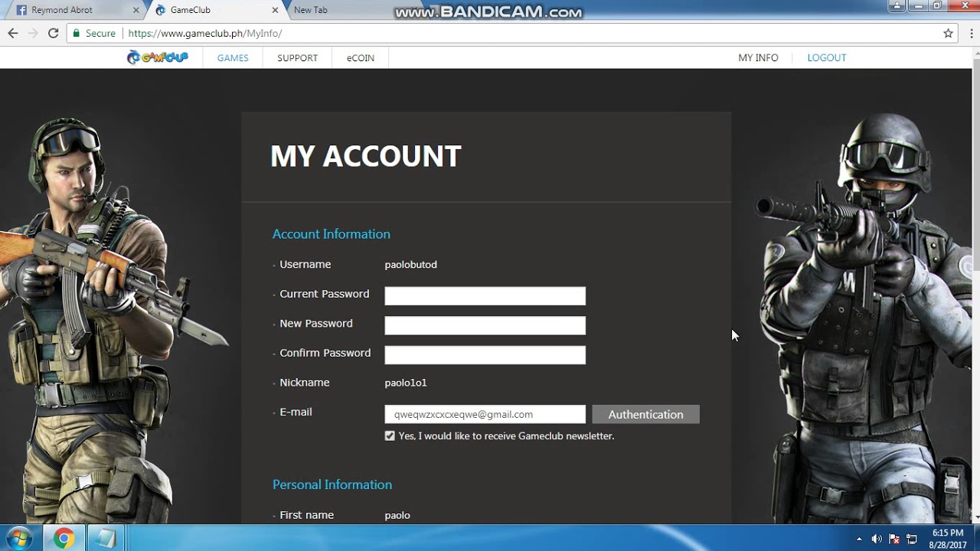Click the Authentication button
980x551 pixels.
pyautogui.click(x=645, y=414)
